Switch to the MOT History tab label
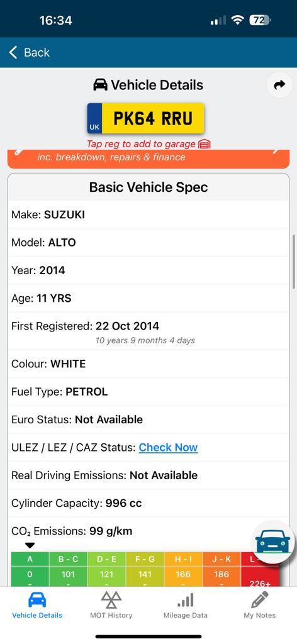This screenshot has width=297, height=644. pyautogui.click(x=111, y=615)
